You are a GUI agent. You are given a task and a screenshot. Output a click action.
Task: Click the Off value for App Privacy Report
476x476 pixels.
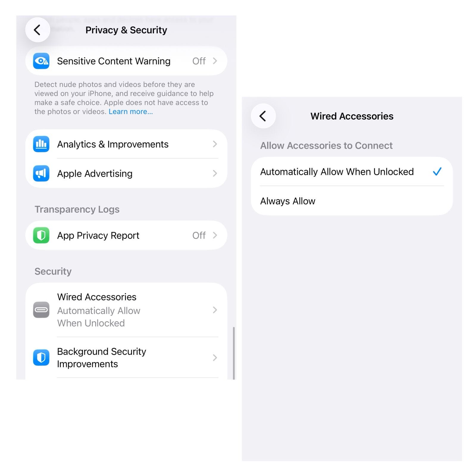click(199, 235)
